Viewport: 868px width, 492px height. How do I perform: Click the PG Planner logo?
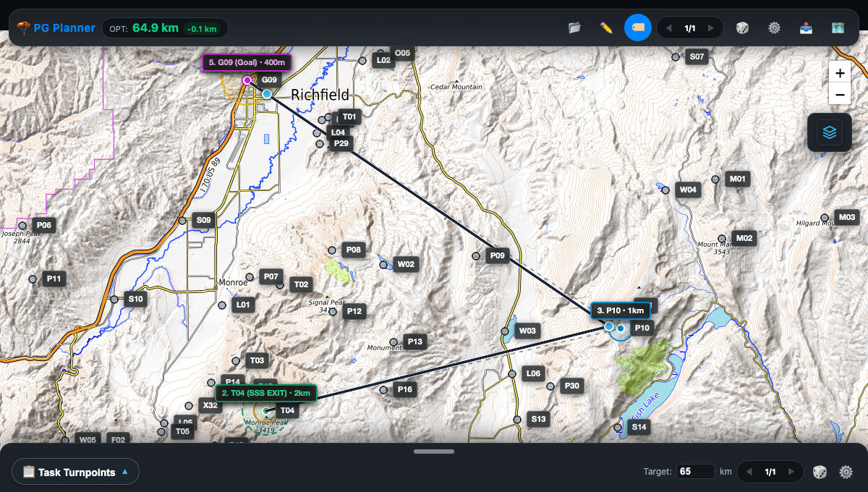[x=56, y=28]
